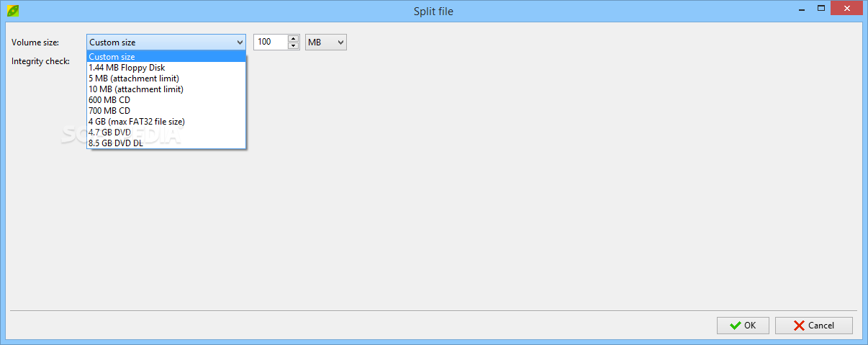Select 5 MB (attachment limit) entry

(x=166, y=79)
